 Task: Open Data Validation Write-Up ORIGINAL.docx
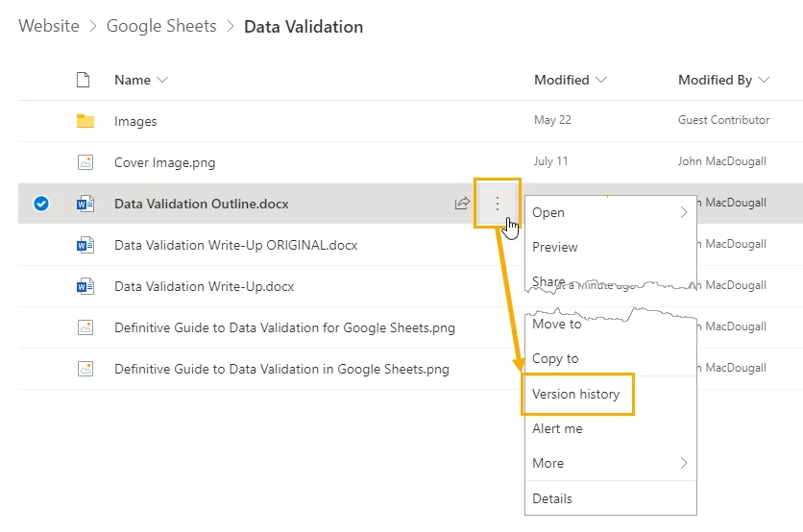click(x=235, y=245)
